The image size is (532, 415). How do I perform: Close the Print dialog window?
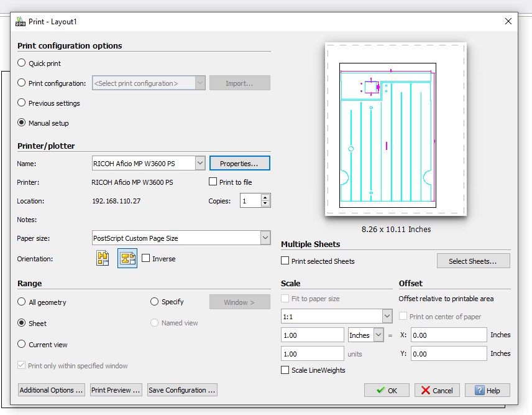(x=508, y=21)
